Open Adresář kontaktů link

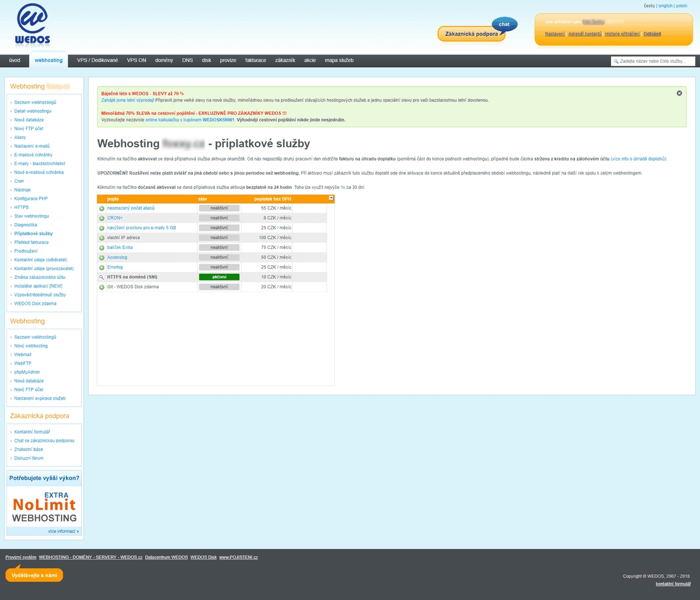pyautogui.click(x=585, y=34)
